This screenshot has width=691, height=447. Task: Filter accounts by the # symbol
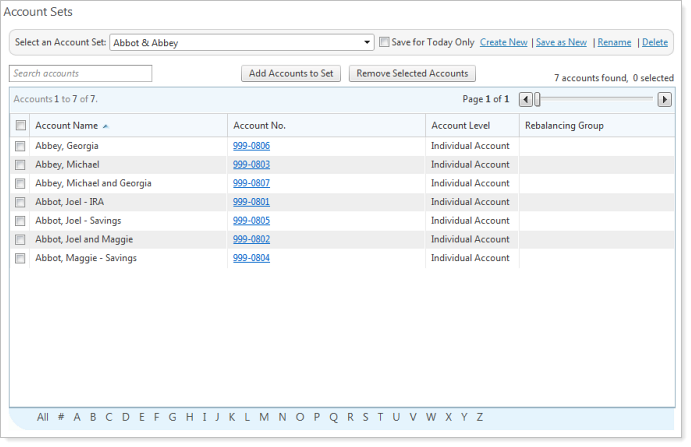61,417
